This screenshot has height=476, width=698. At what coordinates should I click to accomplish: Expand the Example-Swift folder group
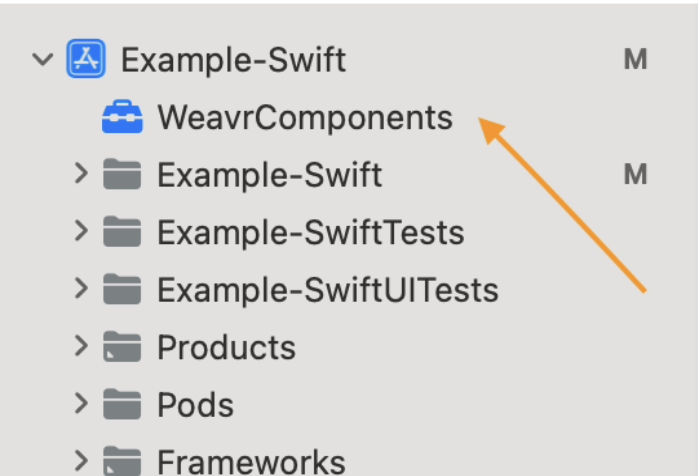tap(81, 173)
